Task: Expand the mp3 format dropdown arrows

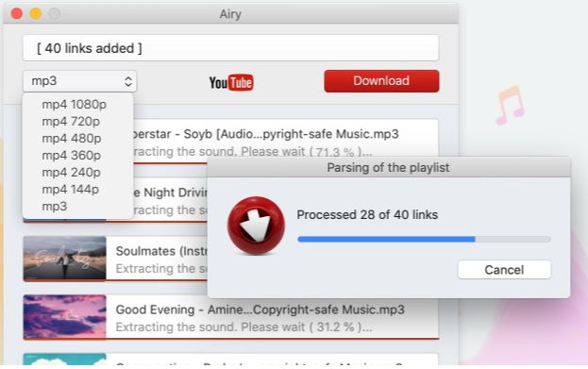Action: (x=127, y=81)
